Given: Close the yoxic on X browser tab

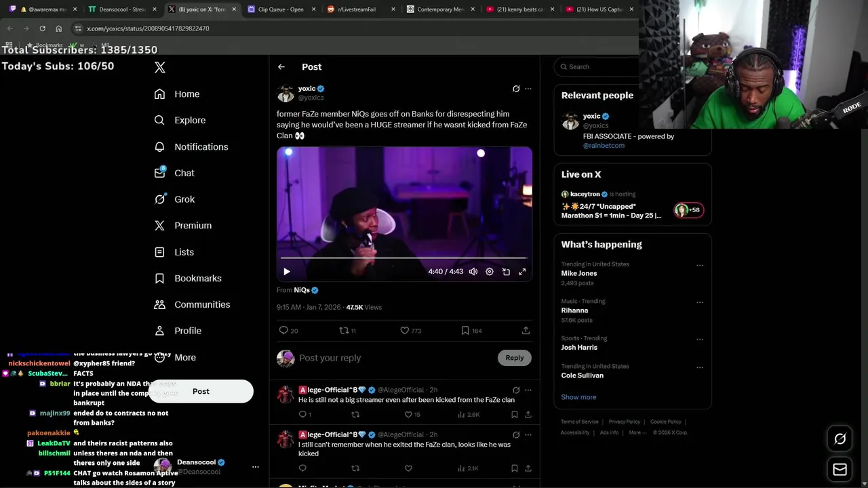Looking at the screenshot, I should (x=235, y=9).
